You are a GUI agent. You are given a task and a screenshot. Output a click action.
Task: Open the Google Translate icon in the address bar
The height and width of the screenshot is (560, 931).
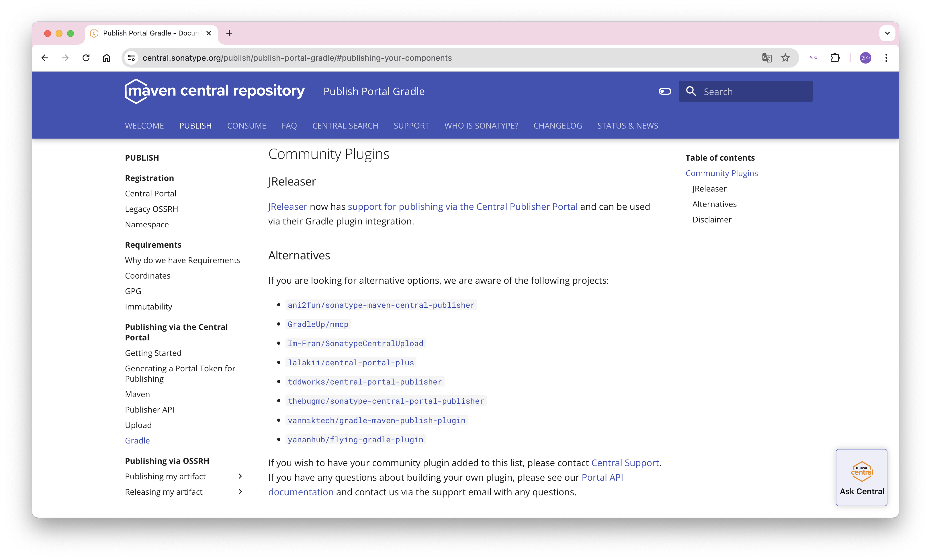[766, 58]
